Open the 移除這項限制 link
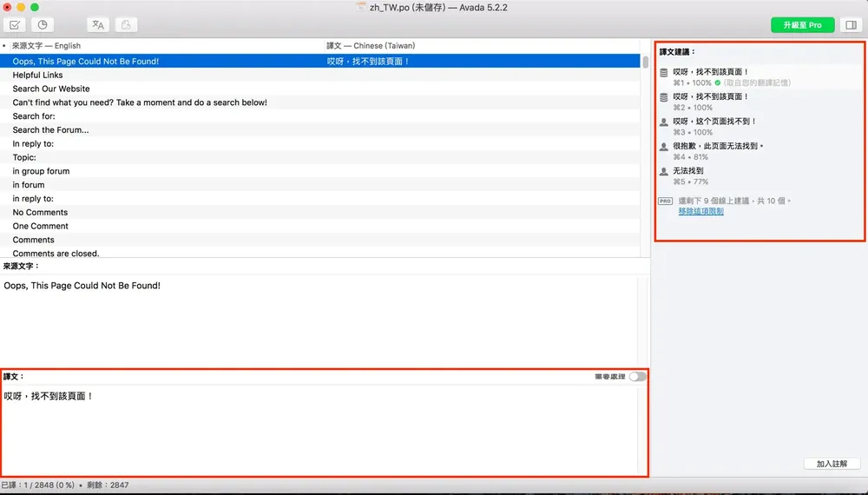This screenshot has height=495, width=868. click(x=700, y=211)
